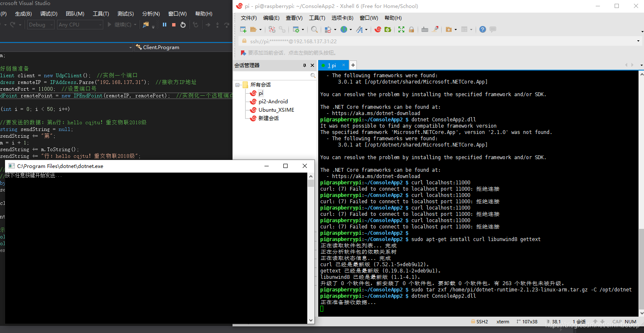Viewport: 644px width, 333px height.
Task: Expand the Continue button dropdown arrow
Action: pos(135,25)
